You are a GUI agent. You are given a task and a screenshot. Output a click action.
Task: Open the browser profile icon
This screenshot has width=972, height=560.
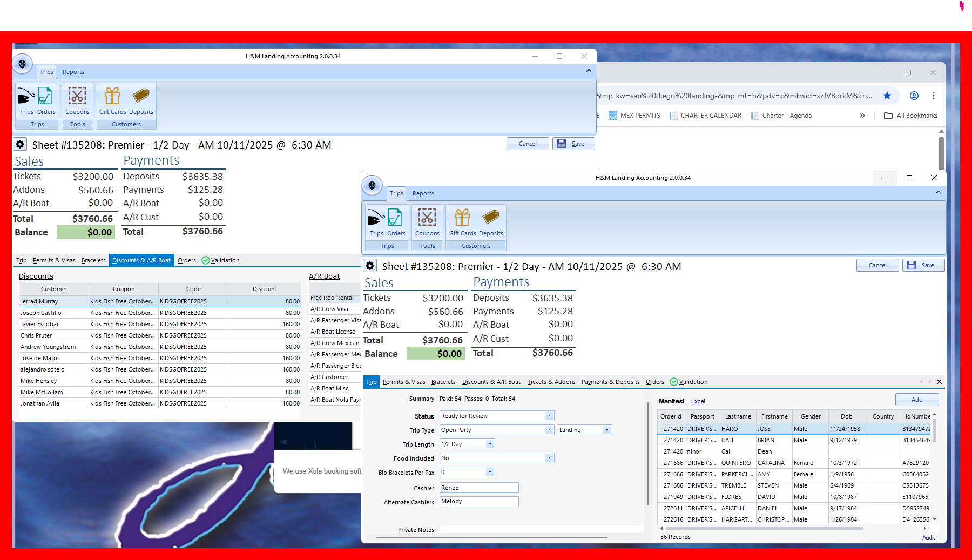pyautogui.click(x=914, y=96)
